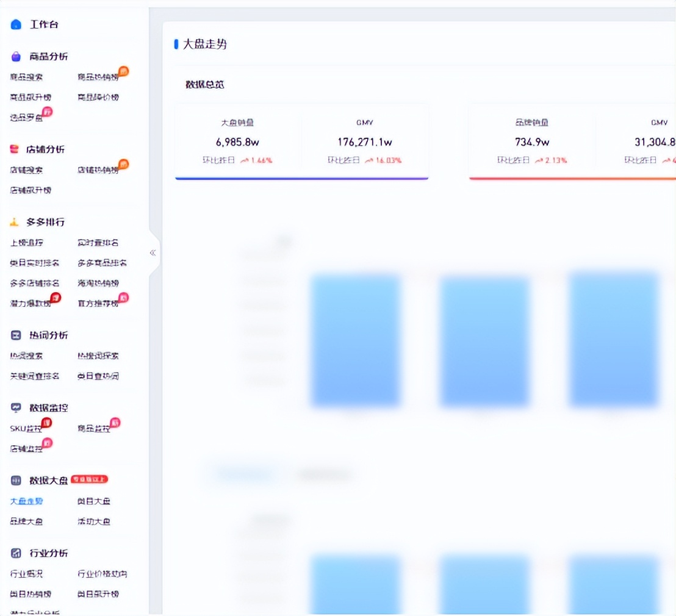Click the 热词分析 section icon
Image resolution: width=676 pixels, height=616 pixels.
(16, 335)
